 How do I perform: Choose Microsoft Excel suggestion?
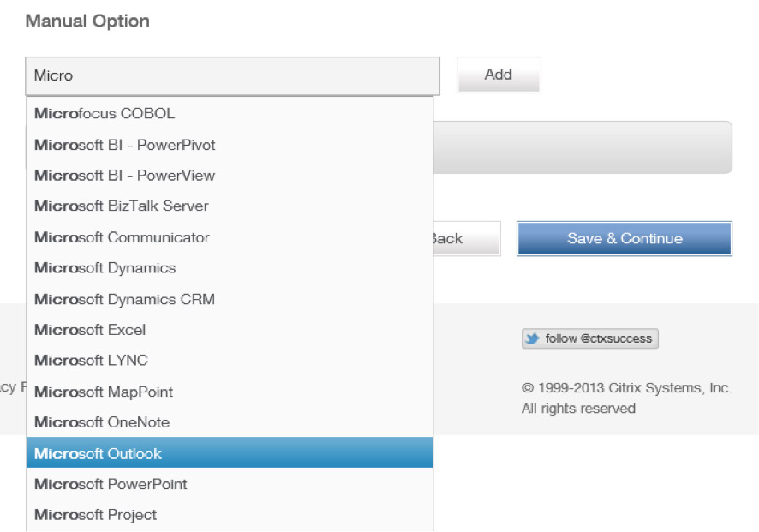pos(230,330)
